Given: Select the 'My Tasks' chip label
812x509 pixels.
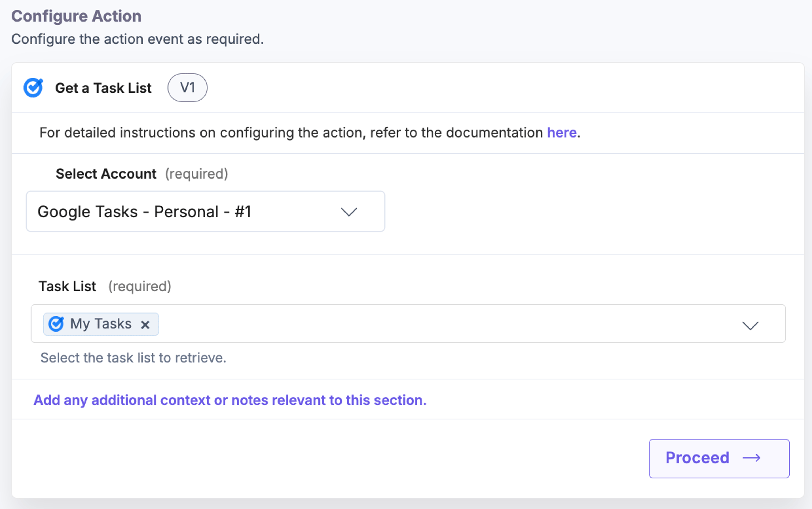Looking at the screenshot, I should tap(101, 324).
